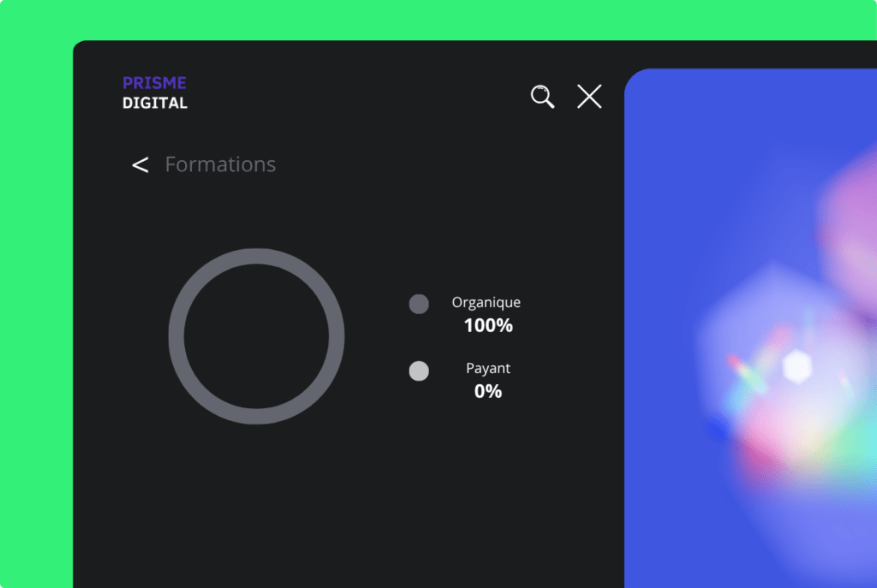The image size is (877, 588).
Task: Click the 0% Payant value
Action: (488, 391)
